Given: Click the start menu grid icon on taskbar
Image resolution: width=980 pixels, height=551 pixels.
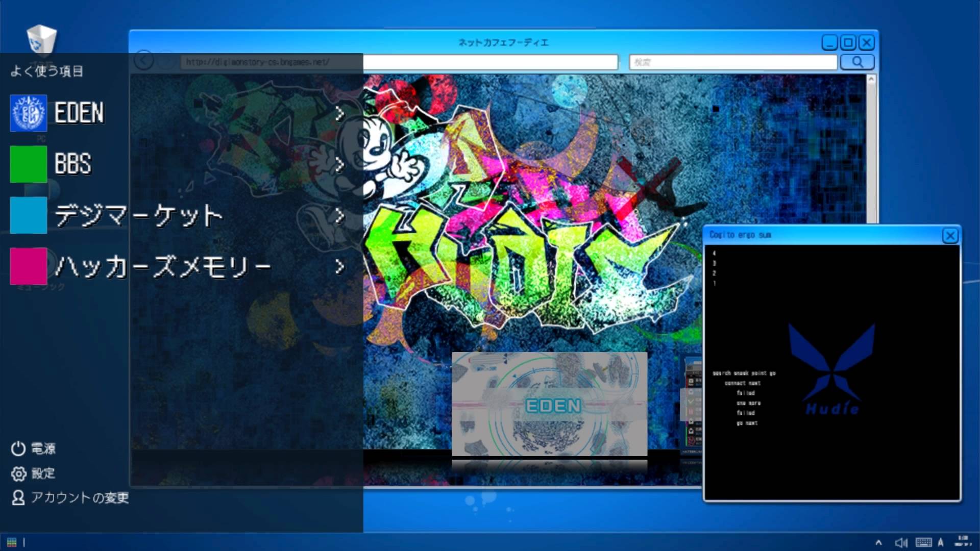Looking at the screenshot, I should coord(12,542).
